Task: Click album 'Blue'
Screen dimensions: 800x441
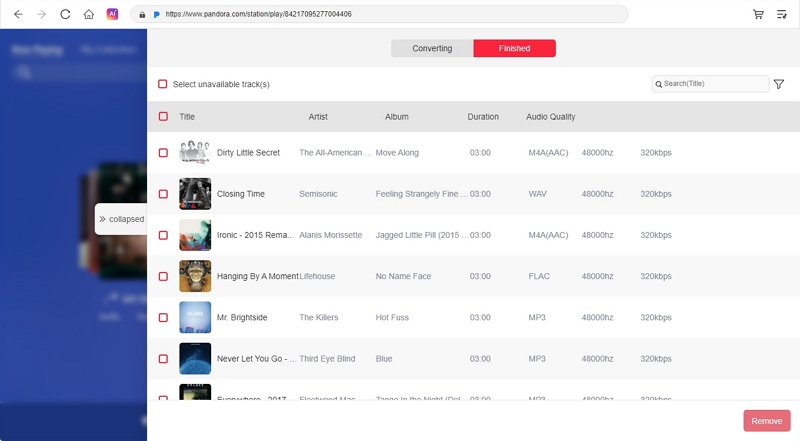Action: [384, 359]
